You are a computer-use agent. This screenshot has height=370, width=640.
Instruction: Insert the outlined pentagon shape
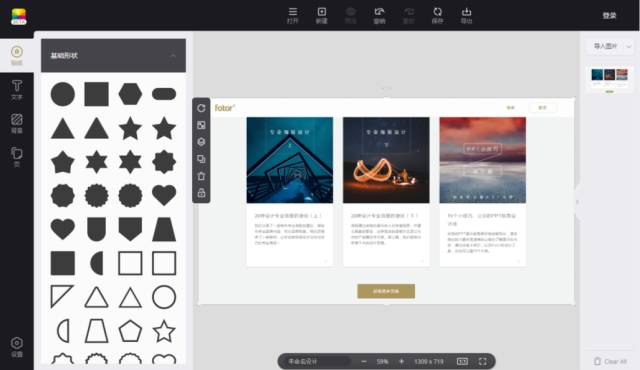tap(130, 331)
